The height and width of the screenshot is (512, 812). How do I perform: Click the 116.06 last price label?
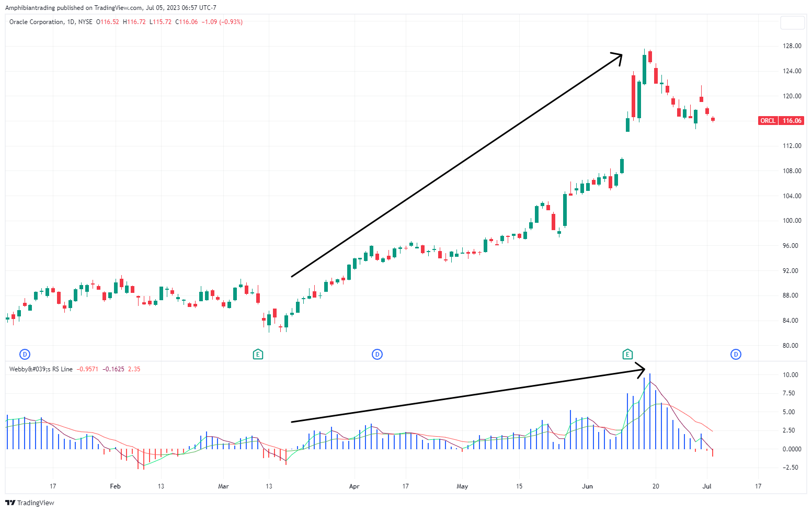point(792,121)
